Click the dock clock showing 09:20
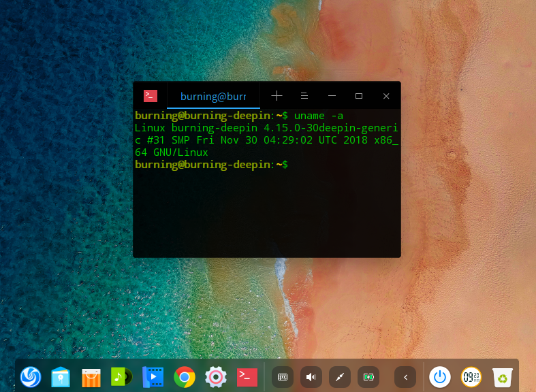The width and height of the screenshot is (536, 392). [471, 377]
